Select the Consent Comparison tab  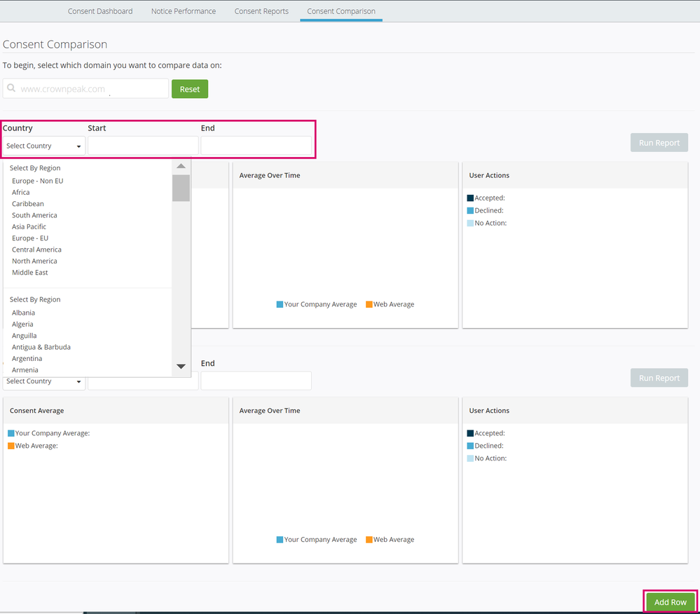[x=341, y=11]
